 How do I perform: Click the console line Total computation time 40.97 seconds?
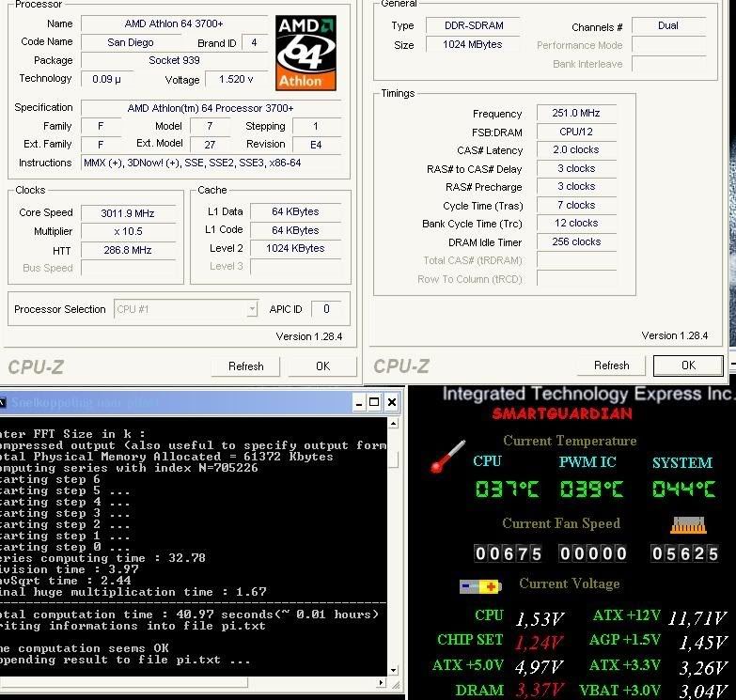189,614
